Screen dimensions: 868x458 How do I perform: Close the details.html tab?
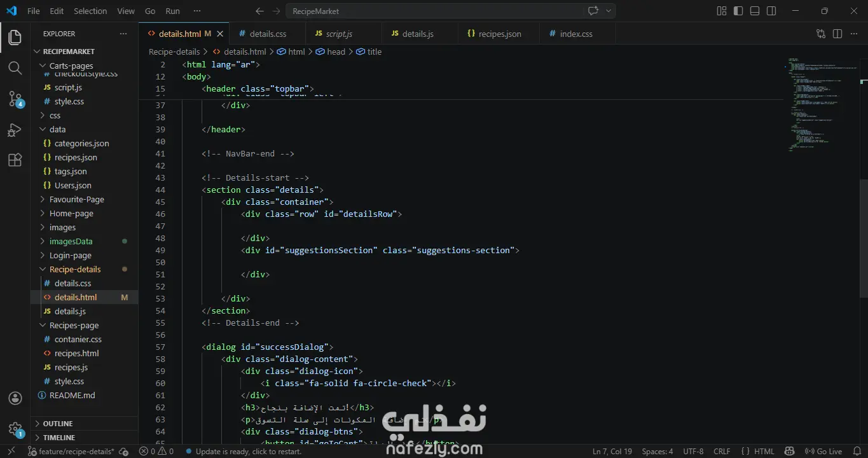(x=220, y=34)
